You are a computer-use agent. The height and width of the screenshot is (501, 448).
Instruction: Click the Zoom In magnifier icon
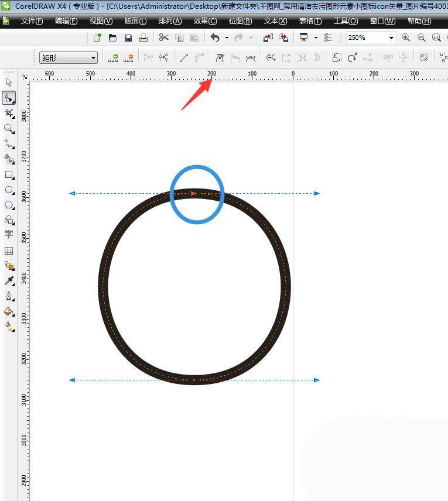pyautogui.click(x=406, y=37)
